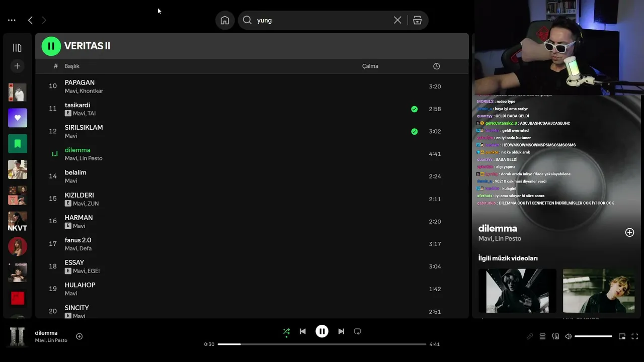Open Your Library sidebar icon
This screenshot has height=362, width=644.
click(17, 48)
